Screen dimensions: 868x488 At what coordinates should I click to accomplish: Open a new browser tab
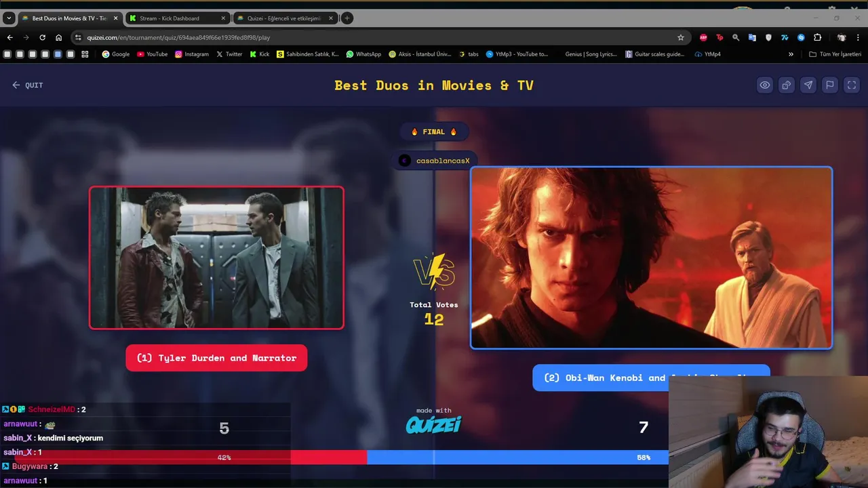click(347, 18)
